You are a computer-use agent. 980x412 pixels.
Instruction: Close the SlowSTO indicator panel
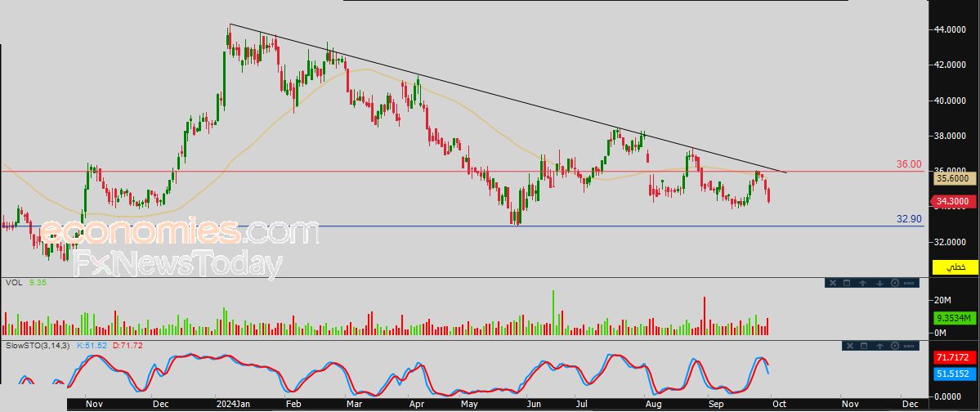[x=850, y=346]
